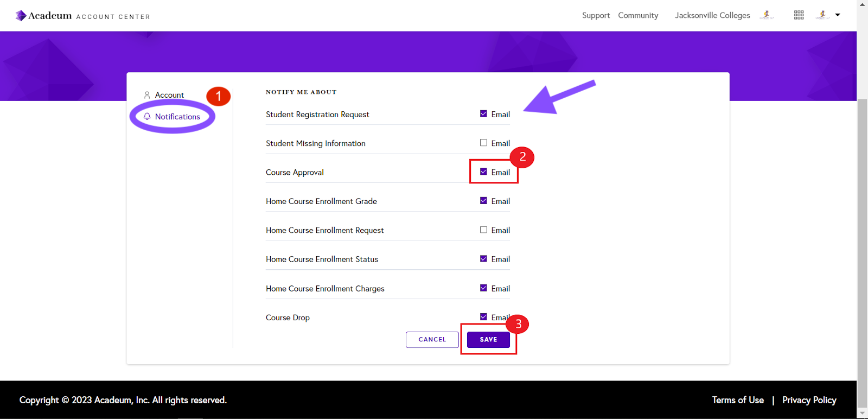Click the Save button
Viewport: 868px width, 419px height.
click(488, 340)
